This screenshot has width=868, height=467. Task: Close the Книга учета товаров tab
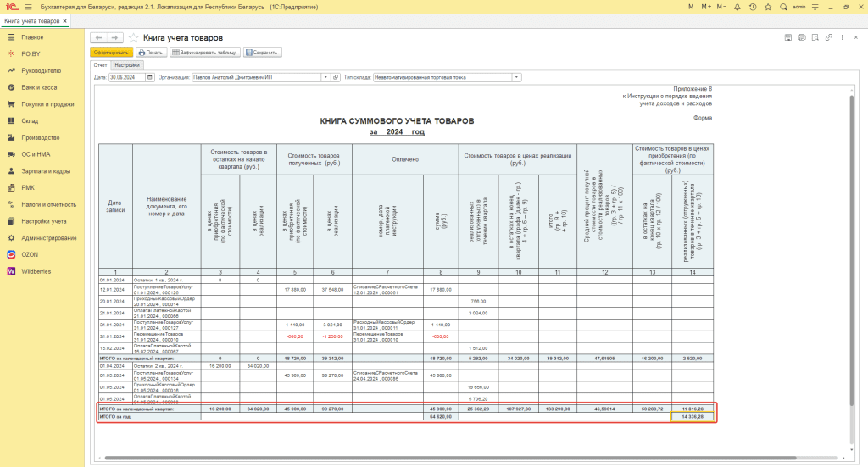(64, 21)
